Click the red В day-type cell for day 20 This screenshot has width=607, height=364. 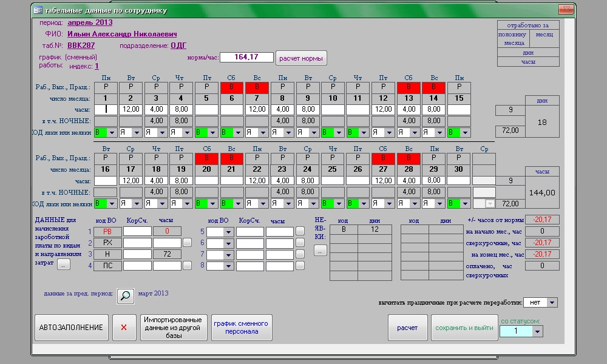pyautogui.click(x=206, y=158)
